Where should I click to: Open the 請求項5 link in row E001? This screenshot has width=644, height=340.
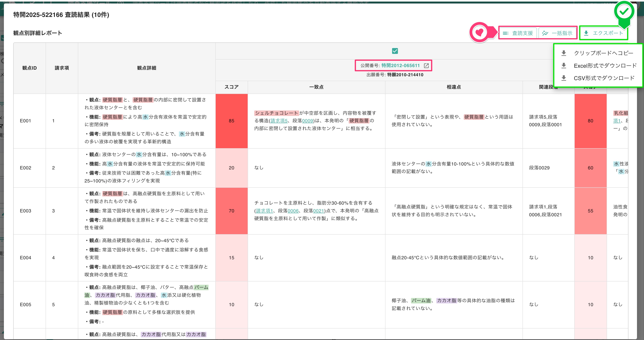coord(279,121)
